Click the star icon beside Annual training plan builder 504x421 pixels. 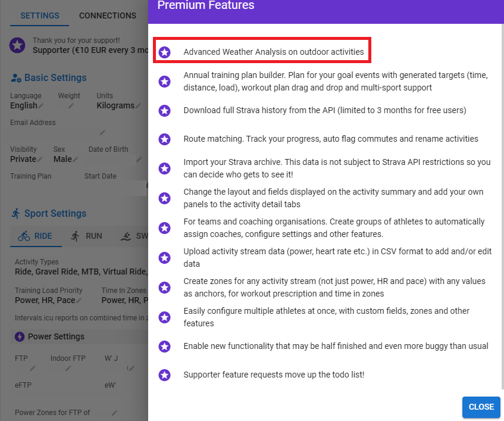click(165, 82)
